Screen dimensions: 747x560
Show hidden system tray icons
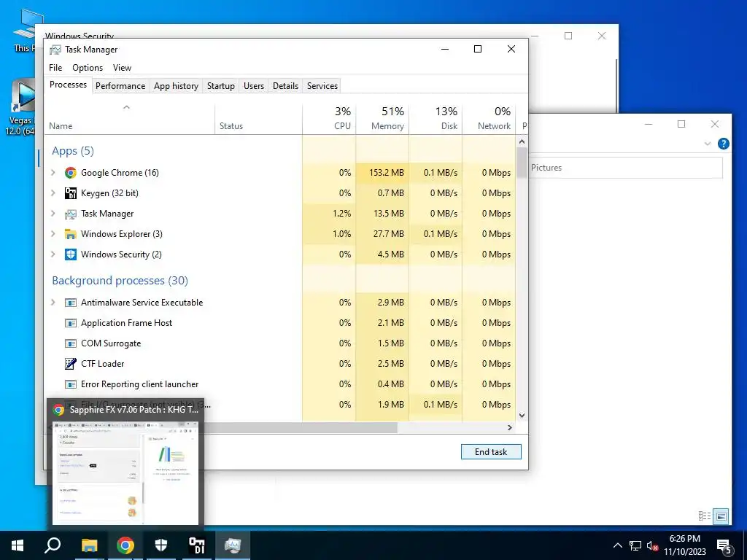[617, 545]
